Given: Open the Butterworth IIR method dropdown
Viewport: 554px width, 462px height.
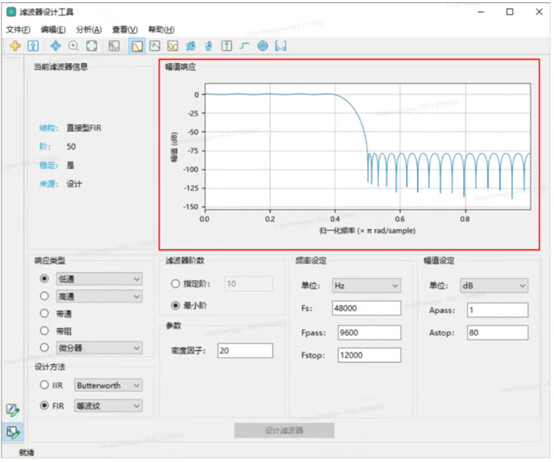Looking at the screenshot, I should 108,385.
